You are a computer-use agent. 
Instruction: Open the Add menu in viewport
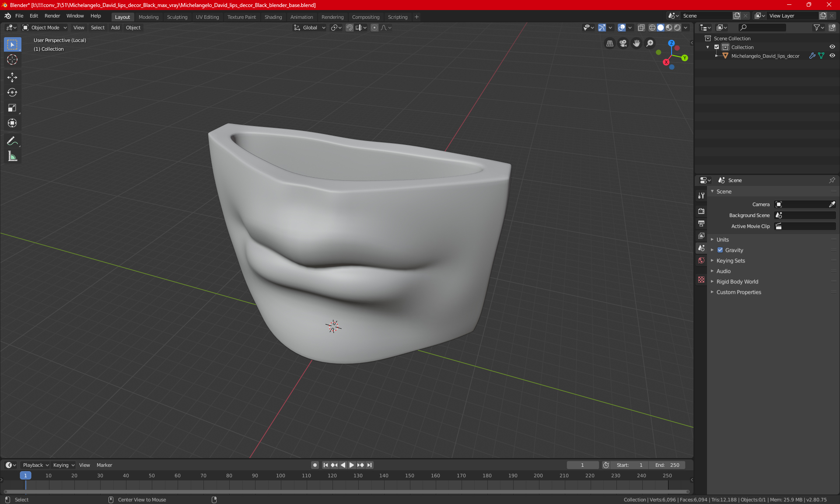(115, 28)
